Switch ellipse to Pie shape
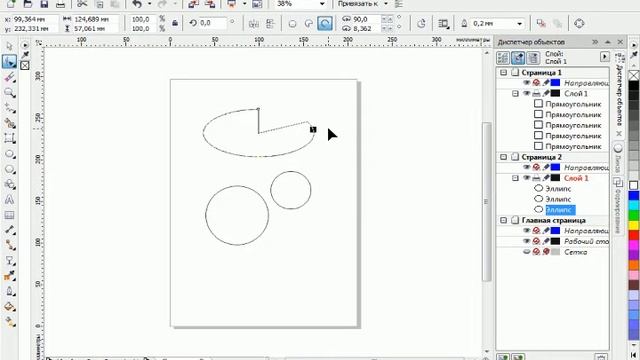The height and width of the screenshot is (360, 640). point(309,24)
